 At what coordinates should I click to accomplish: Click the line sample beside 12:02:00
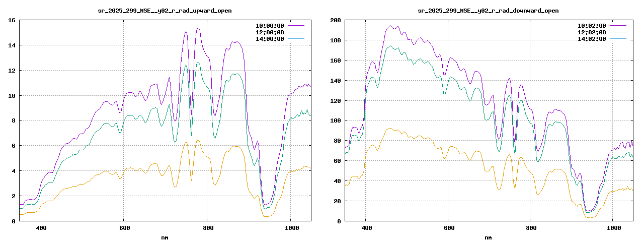coord(618,32)
